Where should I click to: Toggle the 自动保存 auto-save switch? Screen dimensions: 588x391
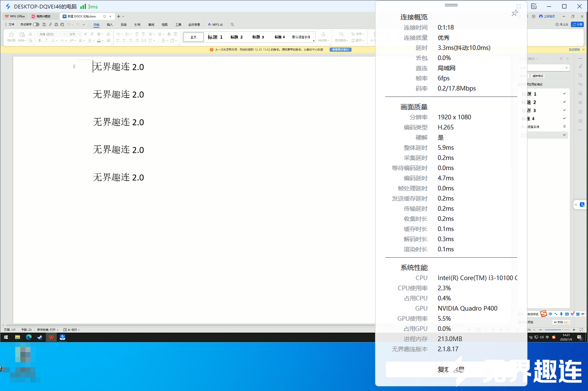tap(36, 25)
